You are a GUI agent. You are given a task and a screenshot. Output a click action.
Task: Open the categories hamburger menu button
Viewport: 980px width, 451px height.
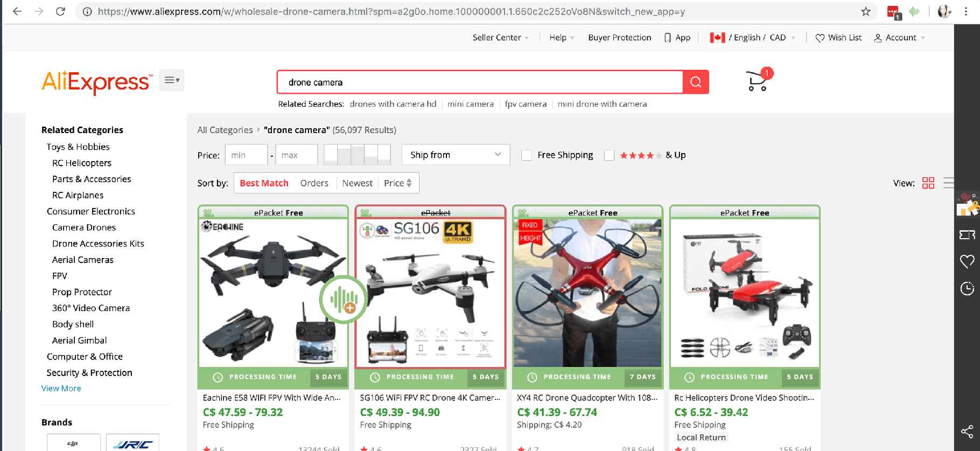(172, 80)
